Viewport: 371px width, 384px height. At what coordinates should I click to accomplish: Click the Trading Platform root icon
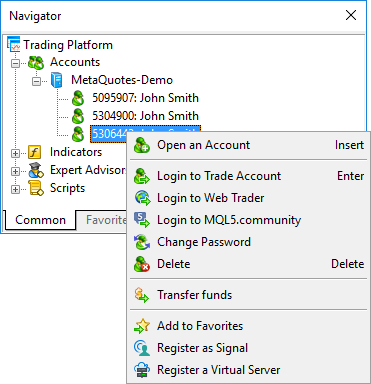tap(14, 44)
